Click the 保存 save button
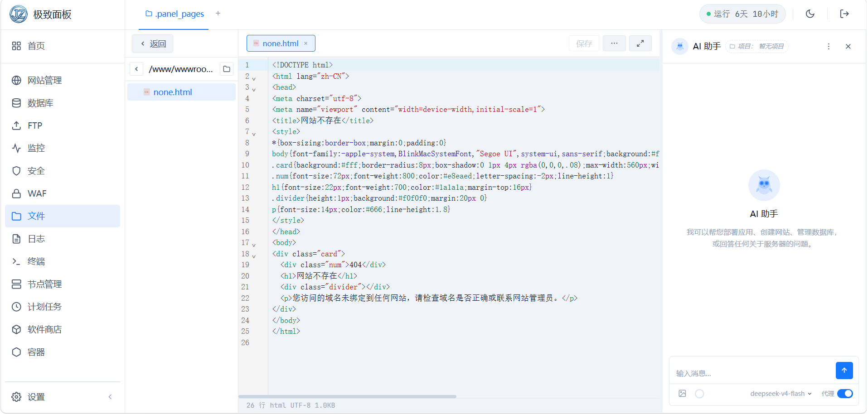Screen dimensions: 868x414 pyautogui.click(x=584, y=43)
